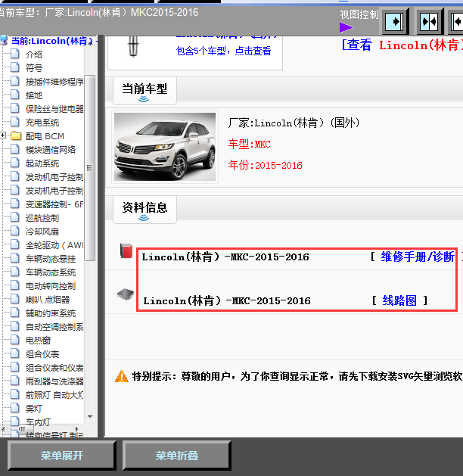This screenshot has width=463, height=476.
Task: Open 自动空调控制系统 tree item
Action: [x=54, y=327]
